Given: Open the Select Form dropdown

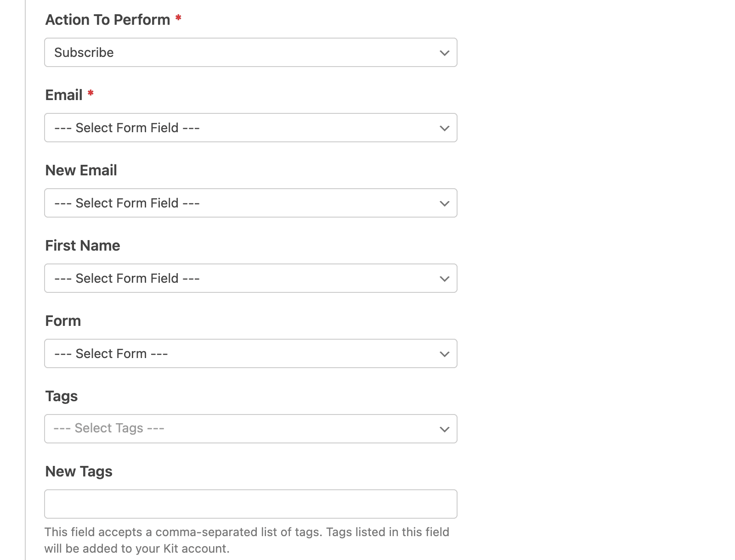Looking at the screenshot, I should coord(250,353).
